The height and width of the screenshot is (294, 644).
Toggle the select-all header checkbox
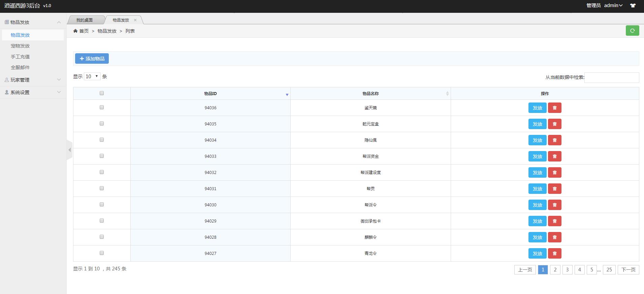pos(102,93)
